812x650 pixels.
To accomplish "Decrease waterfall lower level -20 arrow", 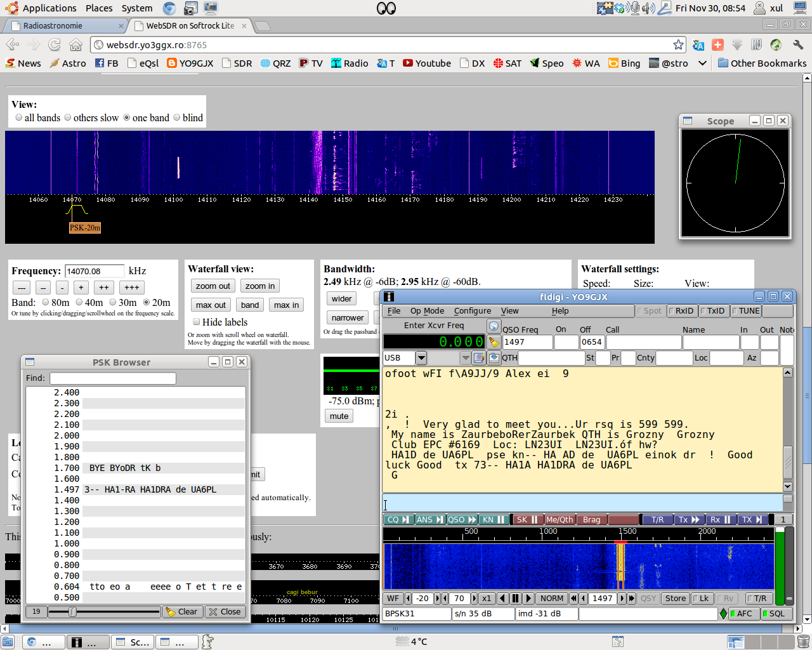I will 408,598.
